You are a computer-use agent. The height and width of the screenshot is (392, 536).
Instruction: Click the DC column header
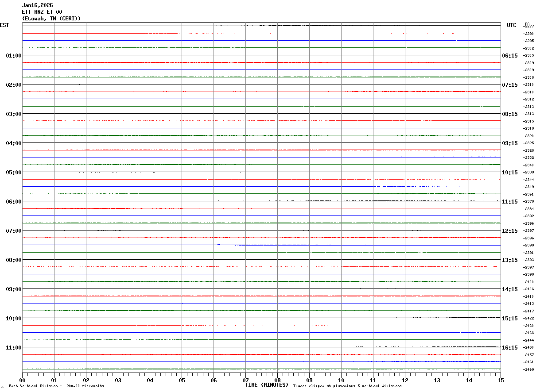coord(527,23)
